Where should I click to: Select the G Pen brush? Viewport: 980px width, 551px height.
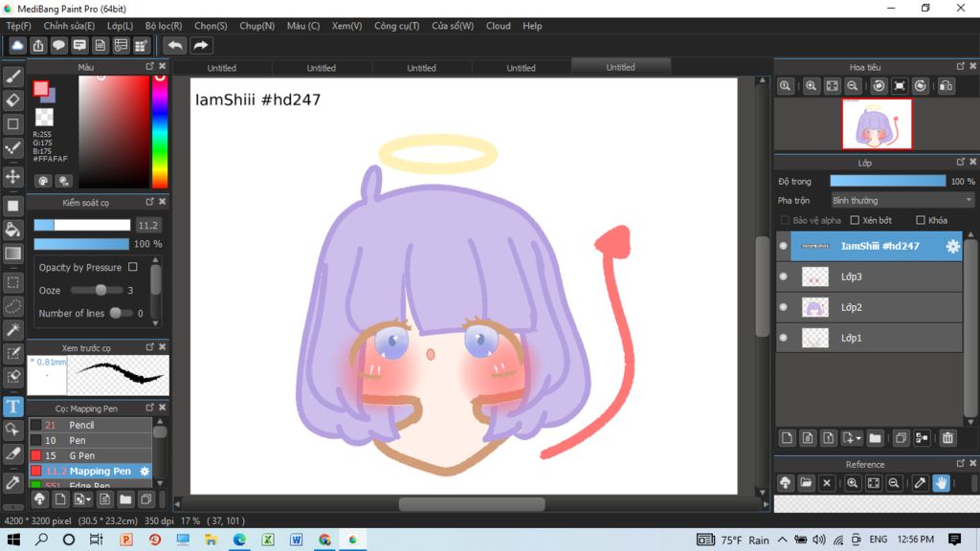[90, 455]
